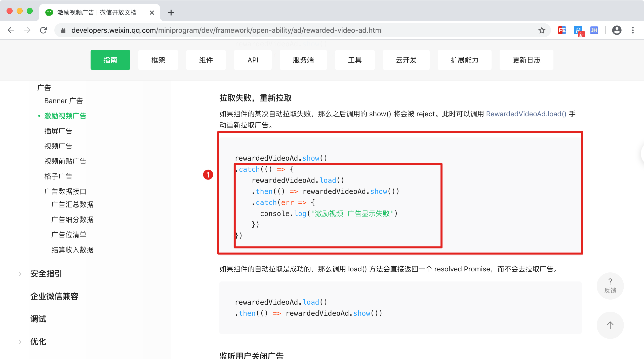Expand the 优化 sidebar section
Image resolution: width=644 pixels, height=359 pixels.
38,342
